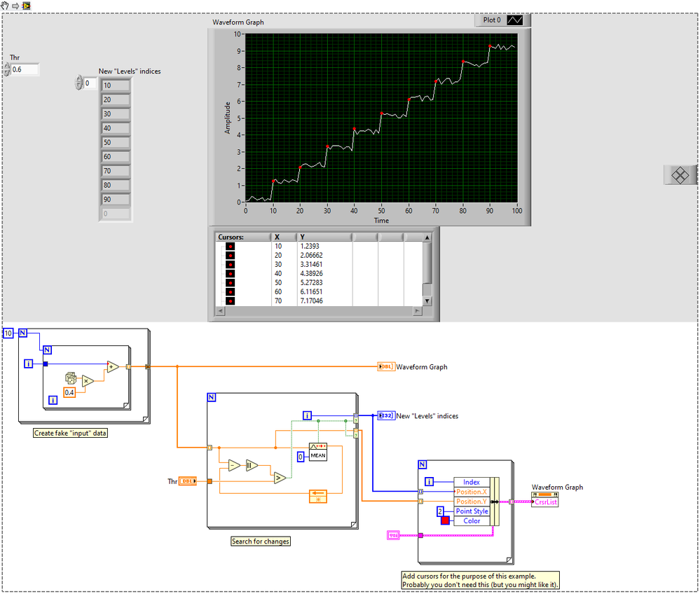Click the CrsrList property node

(545, 499)
